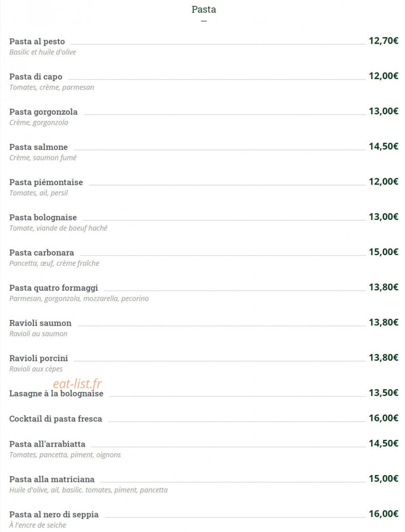Select Pasta gorgonzola menu entry
405x532 pixels.
(43, 112)
